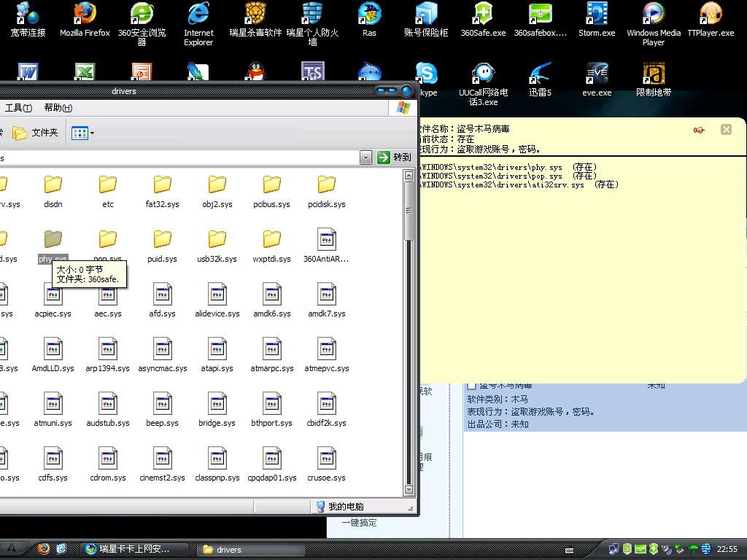Open the phy.sys folder in drivers
This screenshot has width=747, height=560.
coord(53,240)
